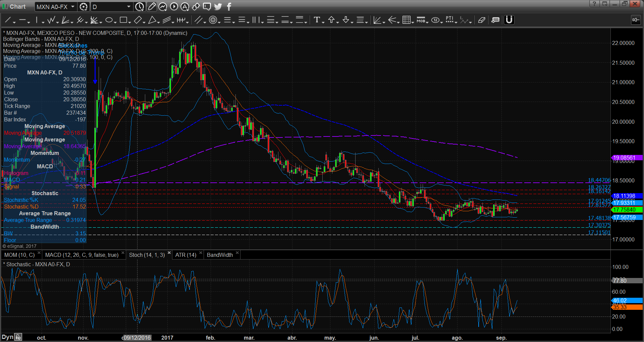Toggle the Dyn scaling button
The height and width of the screenshot is (342, 644).
coord(7,337)
